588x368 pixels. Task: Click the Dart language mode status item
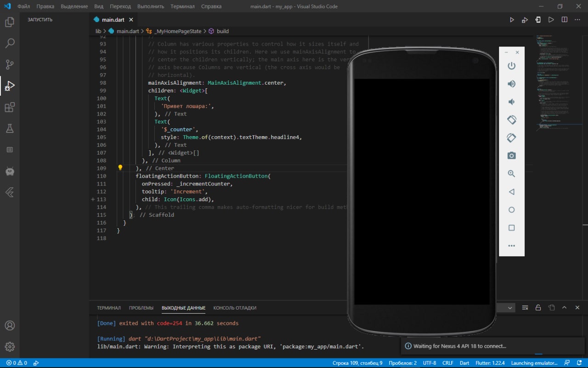coord(464,363)
